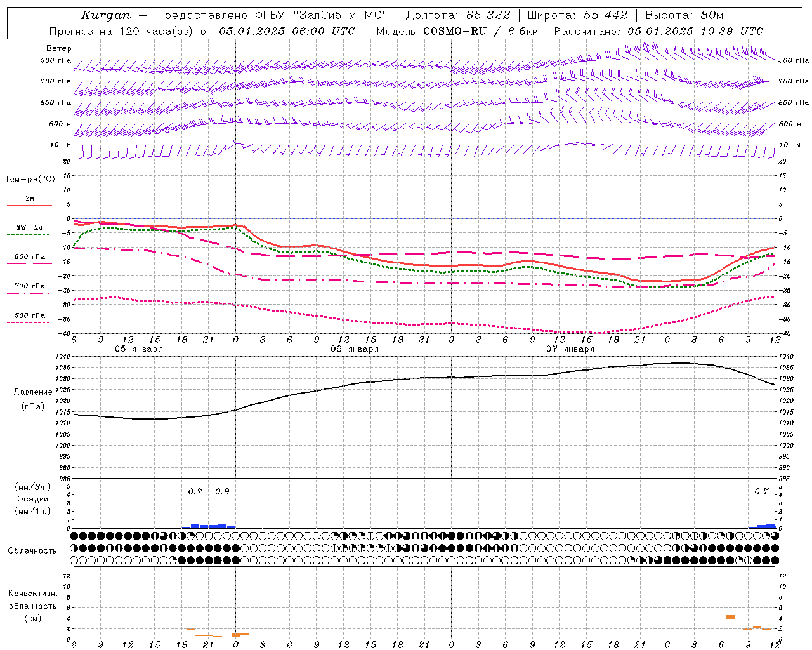Click the 0.9 precipitation amount value
The width and height of the screenshot is (812, 650).
222,491
